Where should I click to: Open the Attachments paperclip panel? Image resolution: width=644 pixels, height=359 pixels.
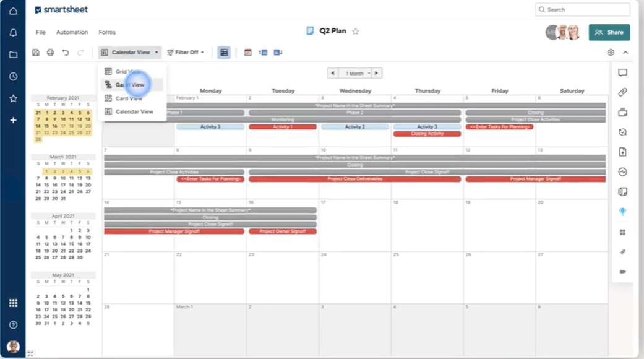click(x=623, y=92)
